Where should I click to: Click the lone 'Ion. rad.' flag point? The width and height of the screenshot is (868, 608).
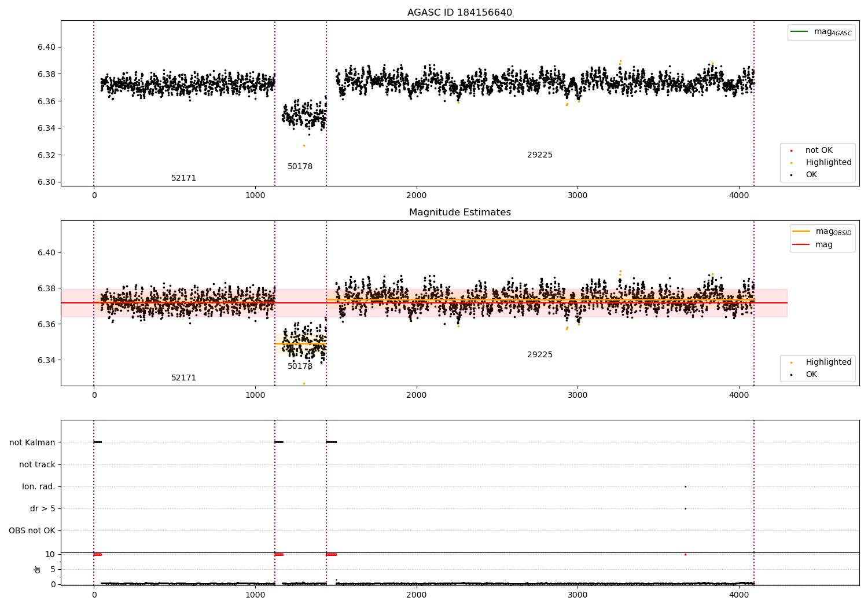[685, 486]
